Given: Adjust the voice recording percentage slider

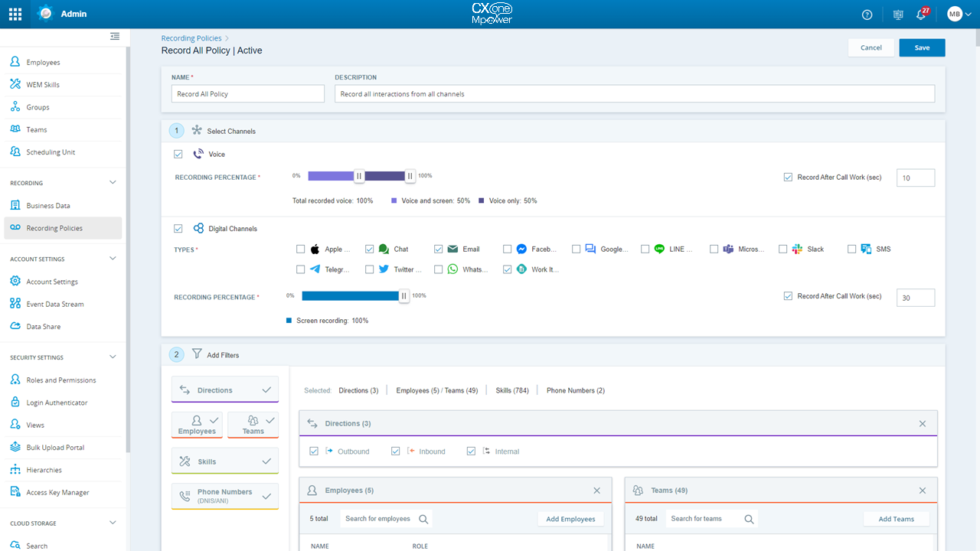Looking at the screenshot, I should click(359, 175).
